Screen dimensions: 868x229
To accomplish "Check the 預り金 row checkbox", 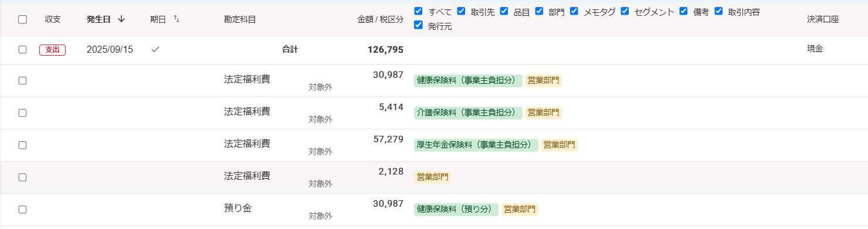I will coord(22,210).
